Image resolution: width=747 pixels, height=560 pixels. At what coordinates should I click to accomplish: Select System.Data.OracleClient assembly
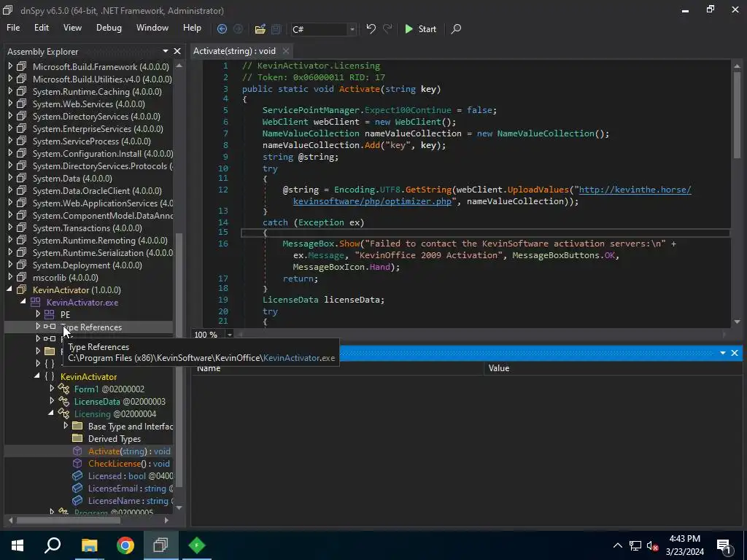pyautogui.click(x=97, y=190)
